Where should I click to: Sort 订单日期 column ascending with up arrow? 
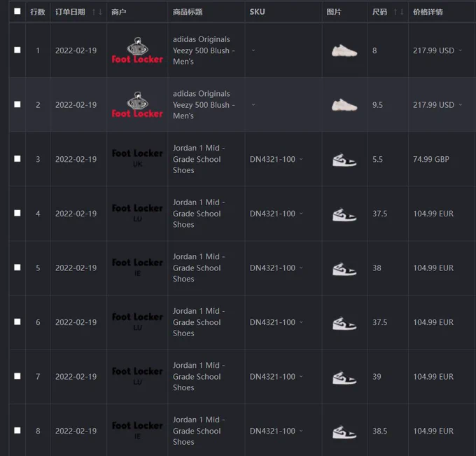pyautogui.click(x=94, y=12)
